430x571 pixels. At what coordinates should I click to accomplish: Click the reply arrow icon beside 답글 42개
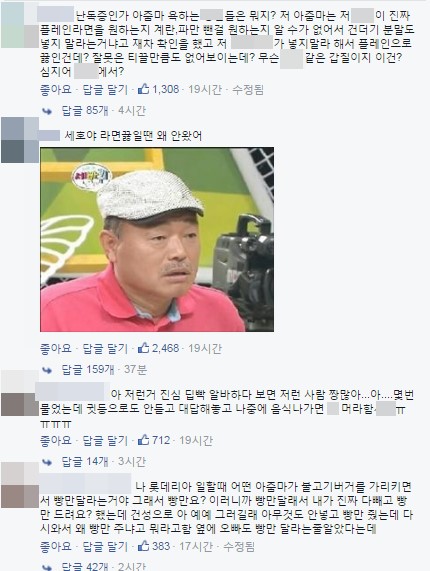pos(47,567)
